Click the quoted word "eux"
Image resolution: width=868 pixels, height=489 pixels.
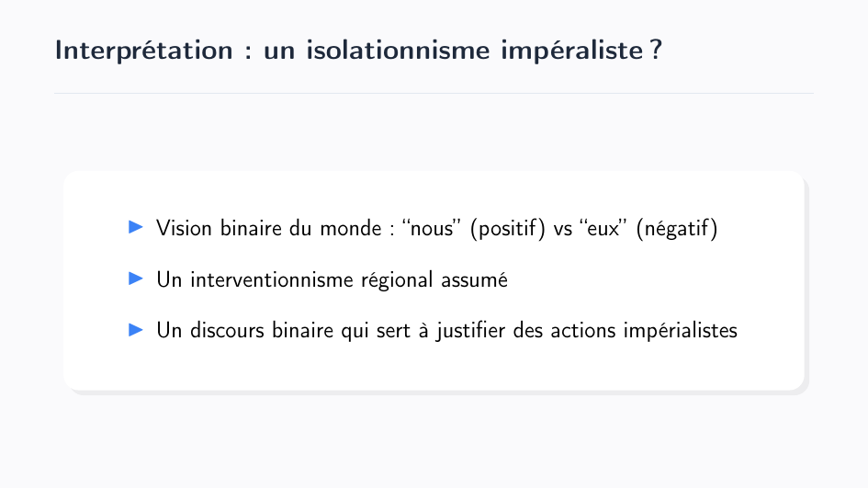[603, 228]
